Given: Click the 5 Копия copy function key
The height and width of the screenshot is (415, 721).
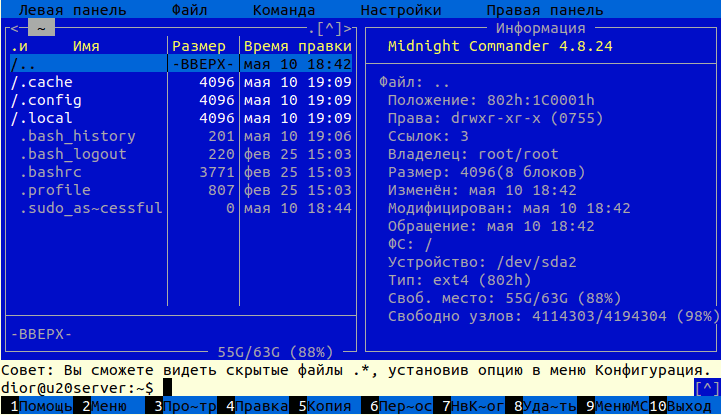Looking at the screenshot, I should click(x=325, y=406).
